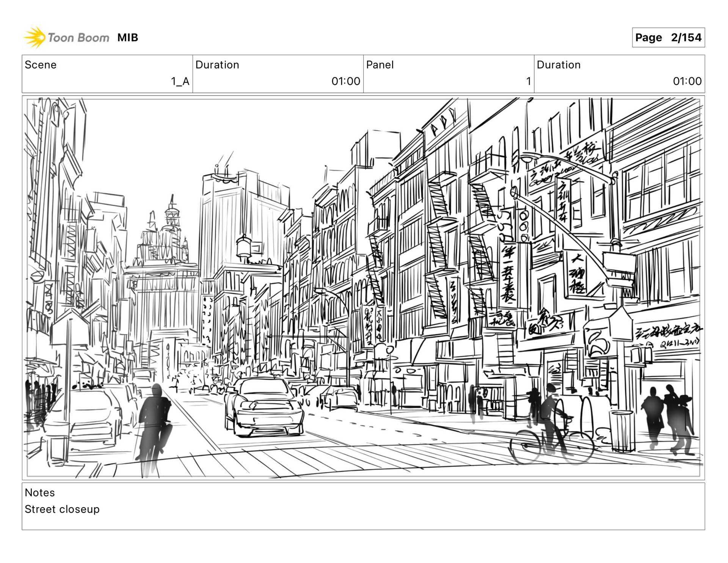Click the panel Duration 01:00 value
The width and height of the screenshot is (728, 563).
[687, 81]
